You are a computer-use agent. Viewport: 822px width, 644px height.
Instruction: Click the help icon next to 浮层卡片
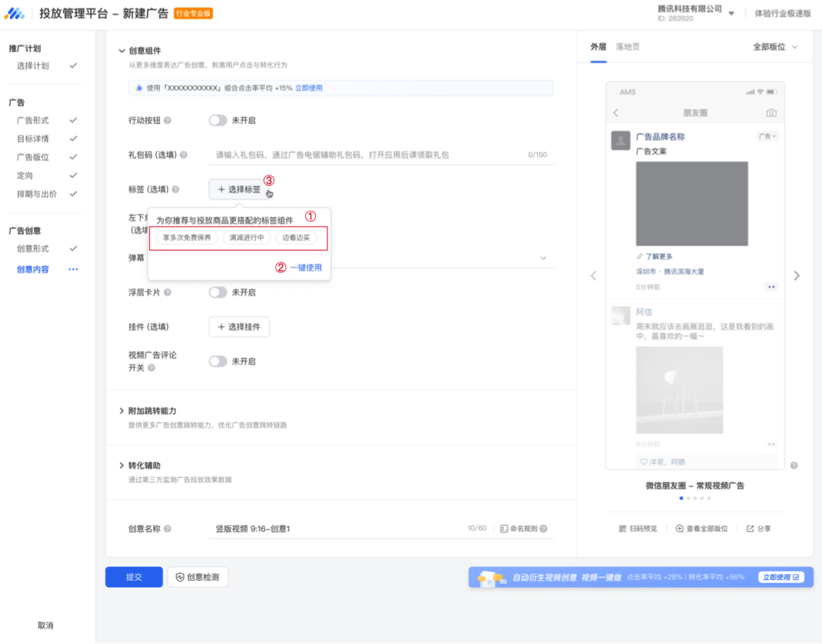pos(167,292)
